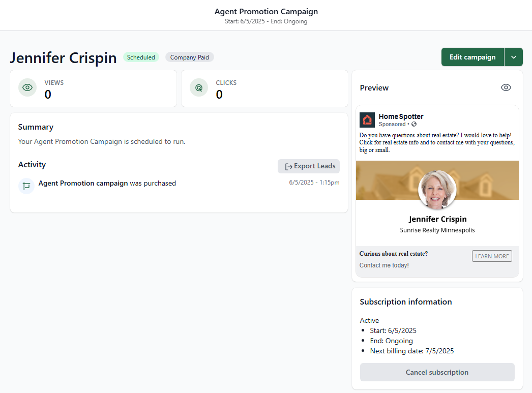The width and height of the screenshot is (532, 393).
Task: Click Jennifer Crispin's profile photo
Action: click(437, 189)
